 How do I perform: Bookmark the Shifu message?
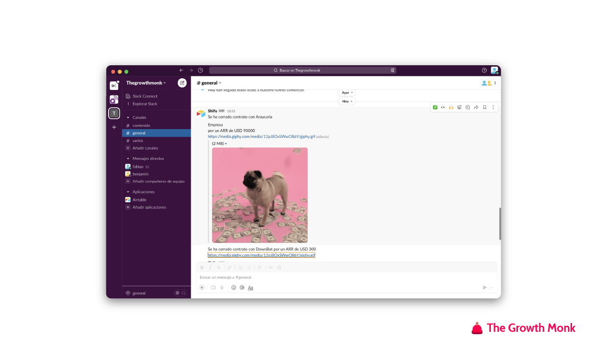pyautogui.click(x=485, y=107)
